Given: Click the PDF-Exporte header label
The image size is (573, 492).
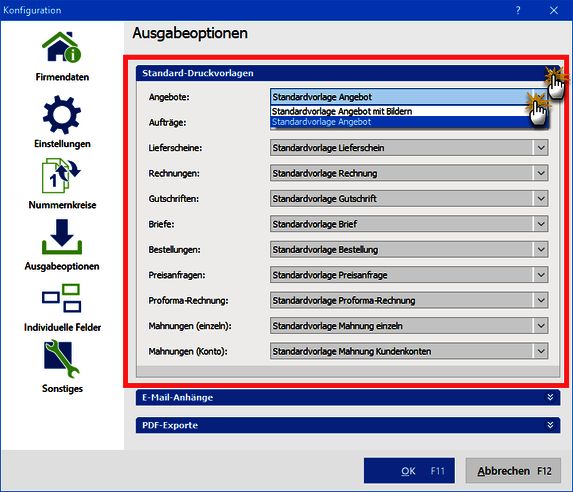Looking at the screenshot, I should click(x=170, y=425).
